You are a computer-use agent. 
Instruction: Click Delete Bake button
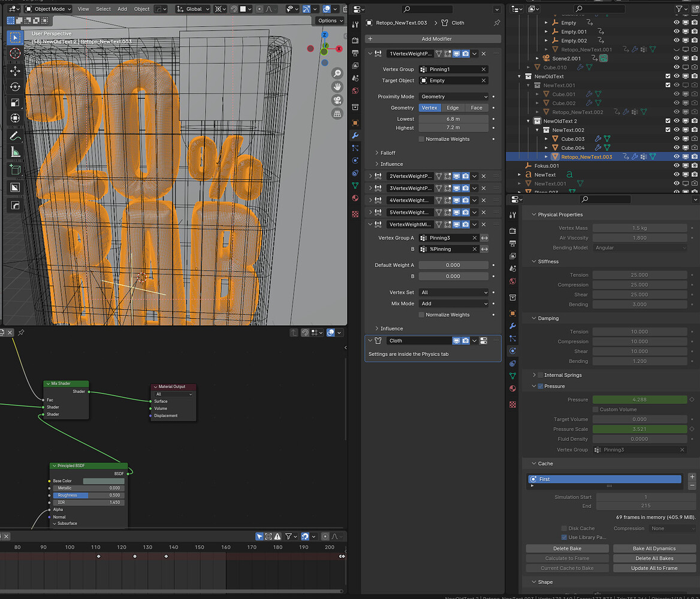tap(567, 549)
